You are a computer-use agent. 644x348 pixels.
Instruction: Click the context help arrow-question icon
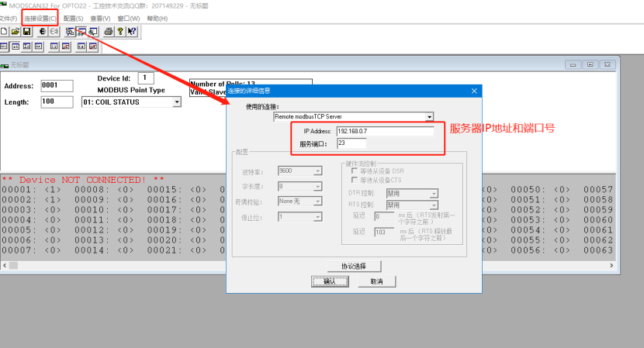[x=132, y=32]
